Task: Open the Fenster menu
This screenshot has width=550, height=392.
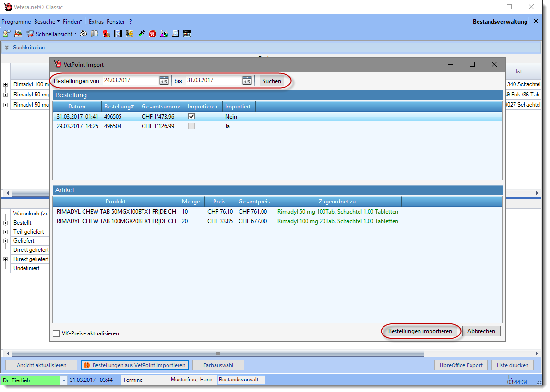Action: [116, 22]
